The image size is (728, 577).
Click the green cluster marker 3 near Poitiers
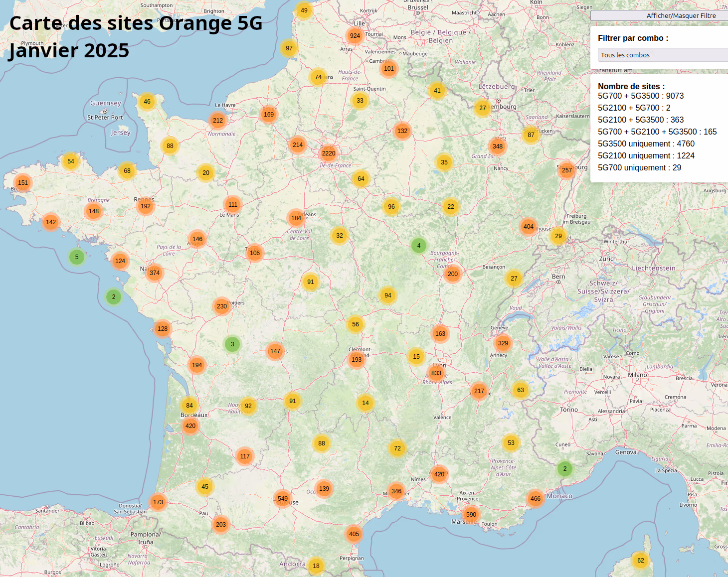232,344
